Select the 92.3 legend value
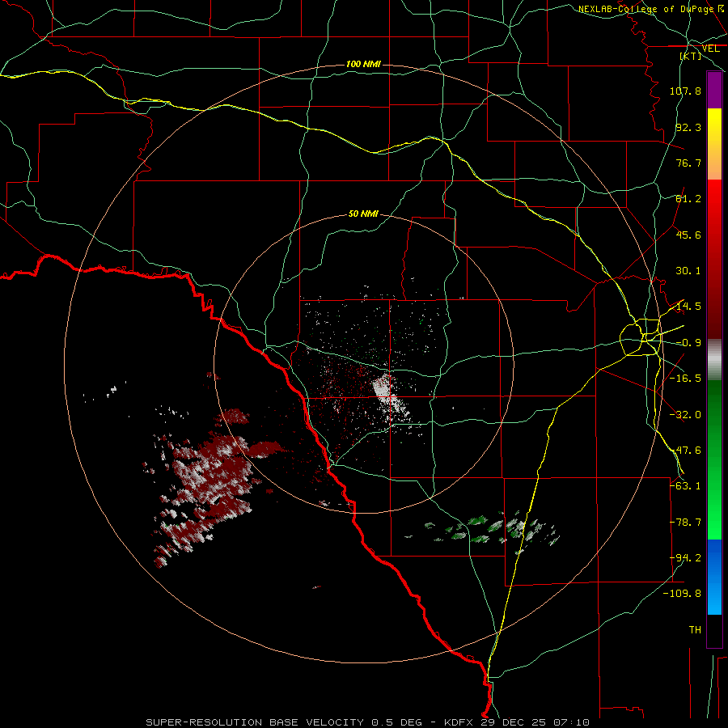Viewport: 728px width, 728px height. 688,127
